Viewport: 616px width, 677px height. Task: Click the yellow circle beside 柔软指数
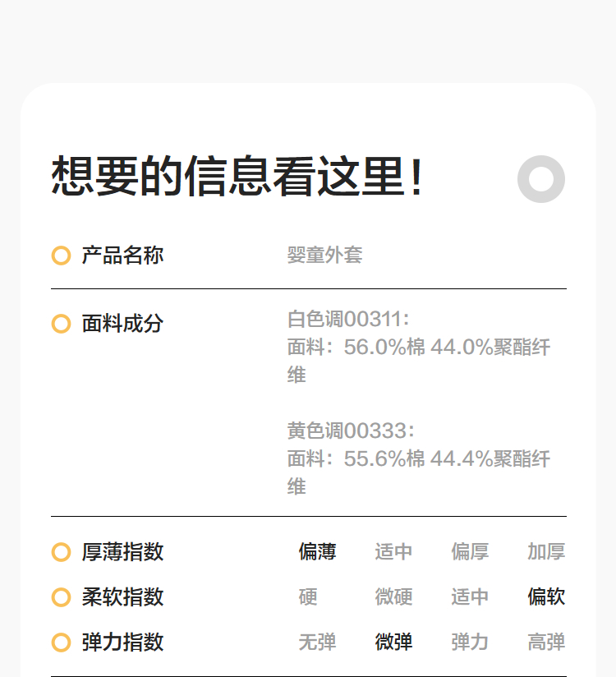click(61, 597)
